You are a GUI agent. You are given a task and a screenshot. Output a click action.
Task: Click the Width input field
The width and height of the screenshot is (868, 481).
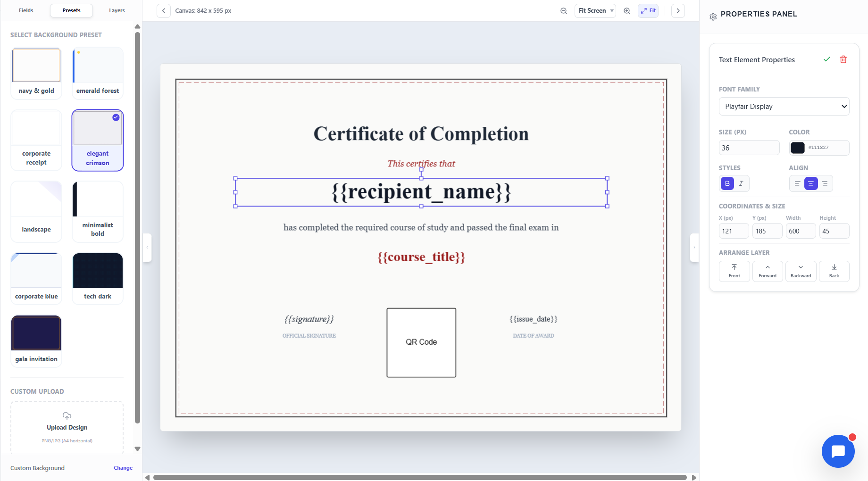[801, 231]
